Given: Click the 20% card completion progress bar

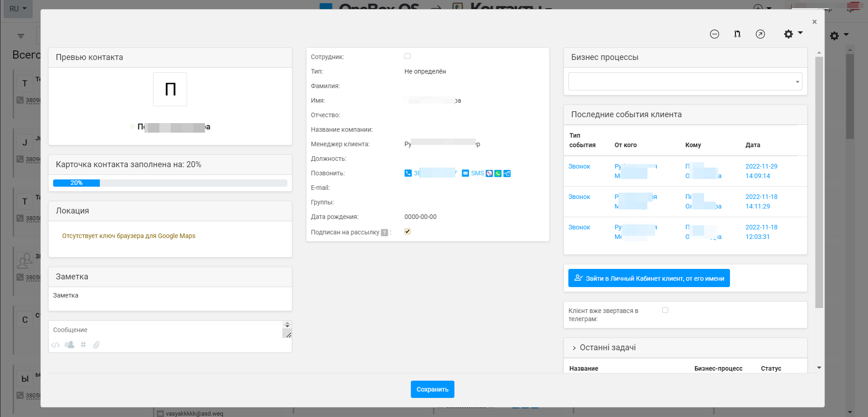Looking at the screenshot, I should coord(170,183).
